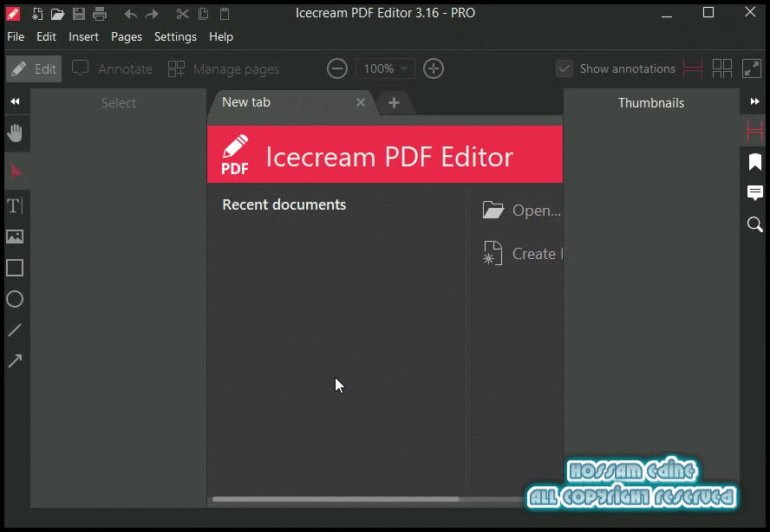Toggle the Show annotations checkbox
The height and width of the screenshot is (532, 770).
(x=564, y=68)
